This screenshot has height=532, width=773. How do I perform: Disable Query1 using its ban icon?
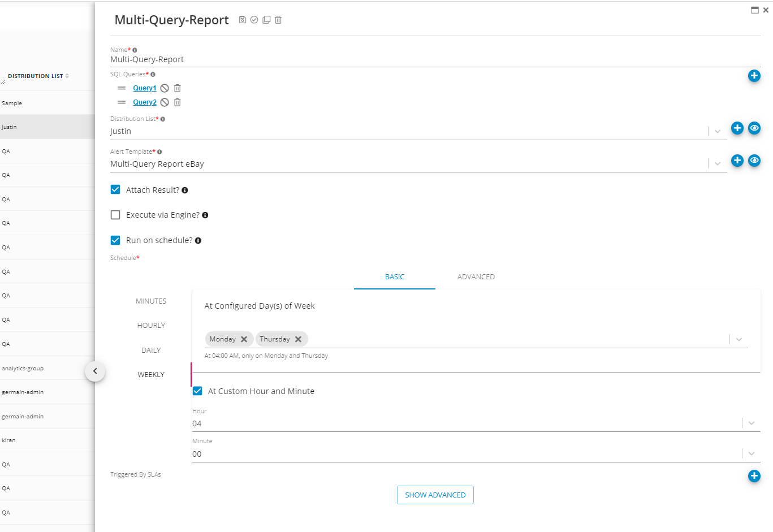click(165, 88)
